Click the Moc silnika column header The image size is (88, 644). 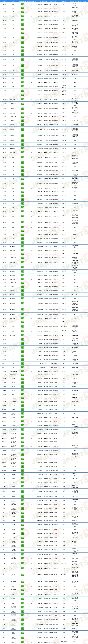click(53, 1)
